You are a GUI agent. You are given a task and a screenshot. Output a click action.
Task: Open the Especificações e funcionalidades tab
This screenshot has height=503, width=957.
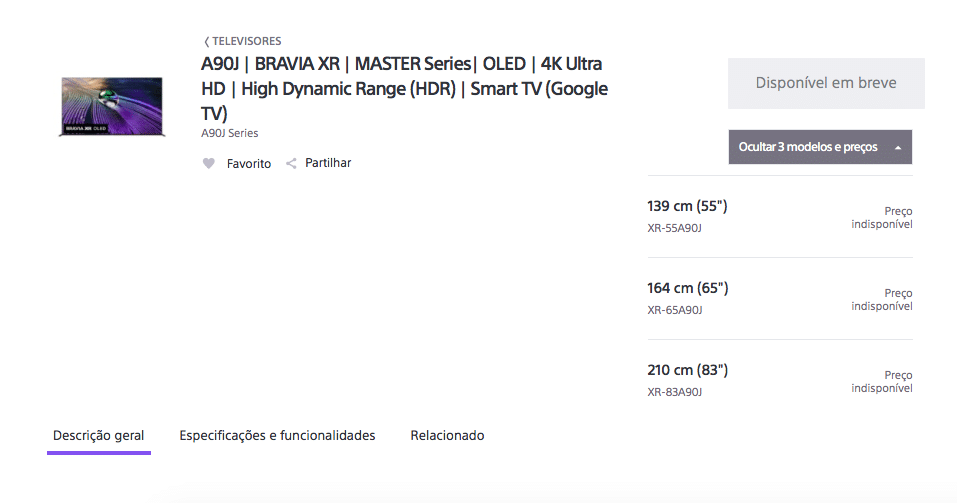(x=277, y=436)
